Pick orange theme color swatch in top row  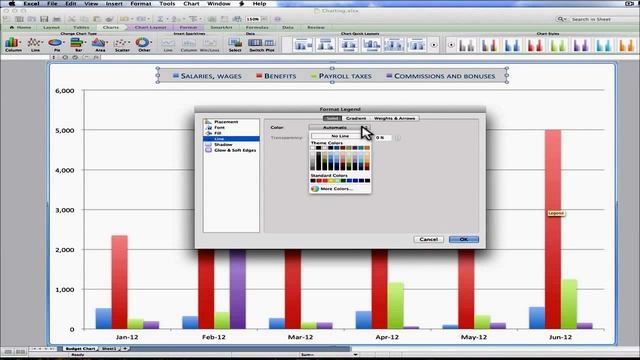tap(367, 148)
